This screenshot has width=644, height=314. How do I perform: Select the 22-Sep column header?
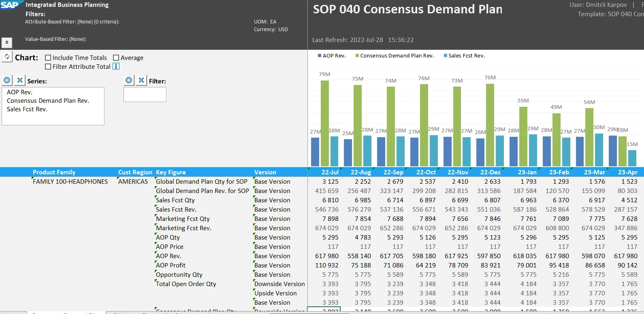[x=393, y=172]
